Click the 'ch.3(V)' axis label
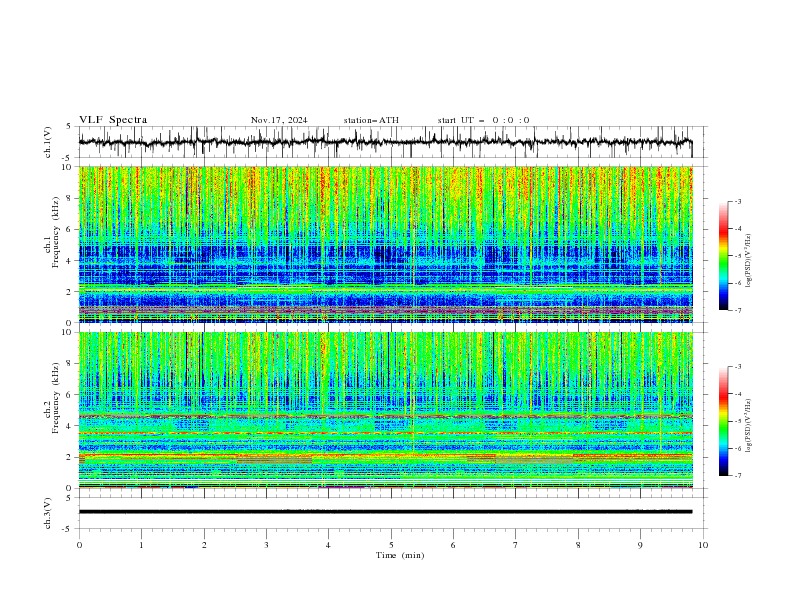 click(48, 513)
